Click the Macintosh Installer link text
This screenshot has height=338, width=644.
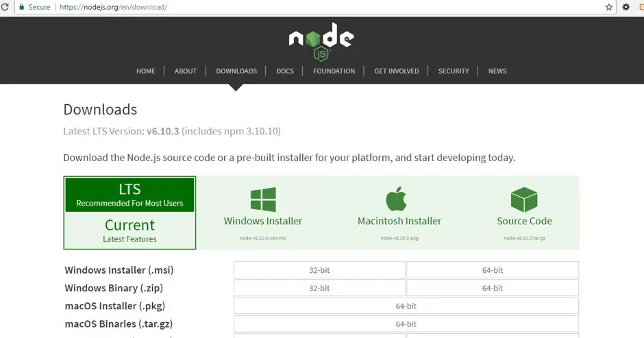pos(399,221)
